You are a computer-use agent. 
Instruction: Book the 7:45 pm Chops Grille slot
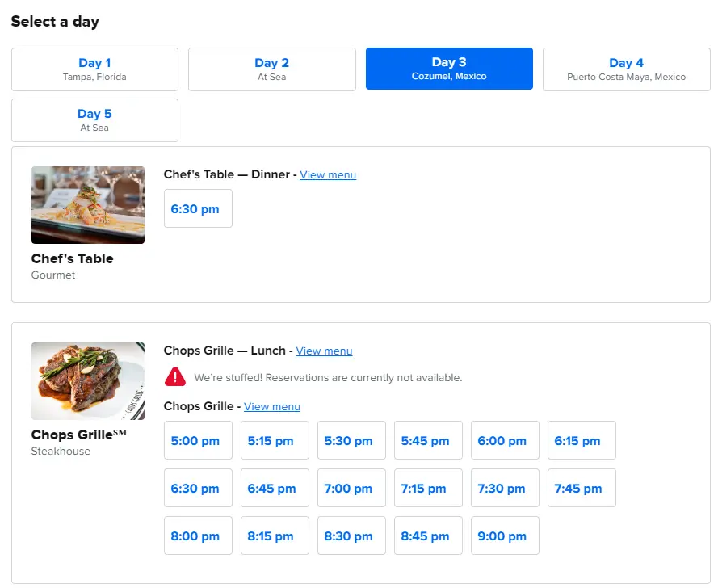coord(582,488)
